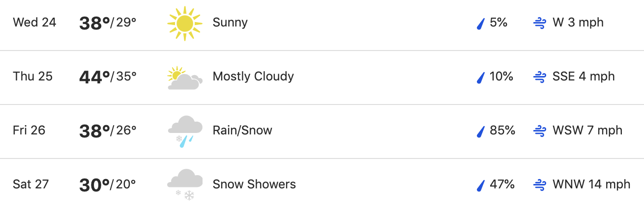Select the Mostly Cloudy icon for Thu 25
The height and width of the screenshot is (209, 644).
185,78
